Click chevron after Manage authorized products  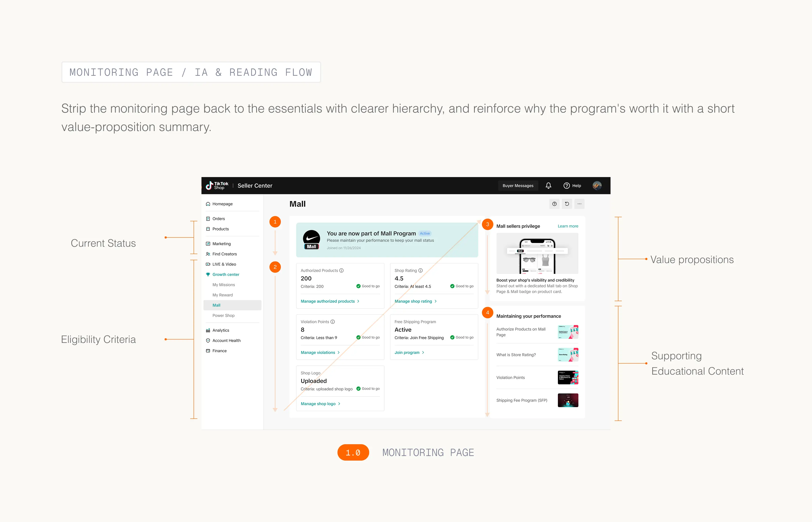coord(358,301)
